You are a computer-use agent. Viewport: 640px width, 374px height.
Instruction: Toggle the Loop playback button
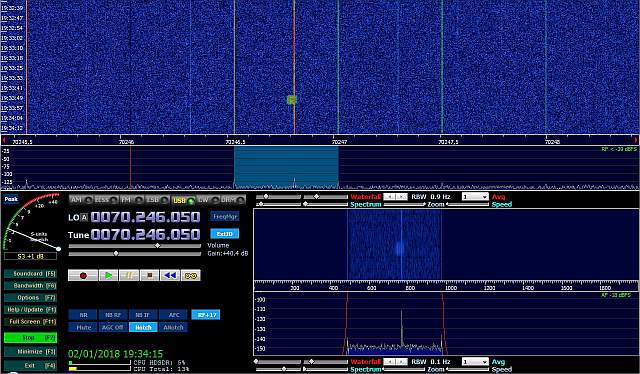coord(191,276)
